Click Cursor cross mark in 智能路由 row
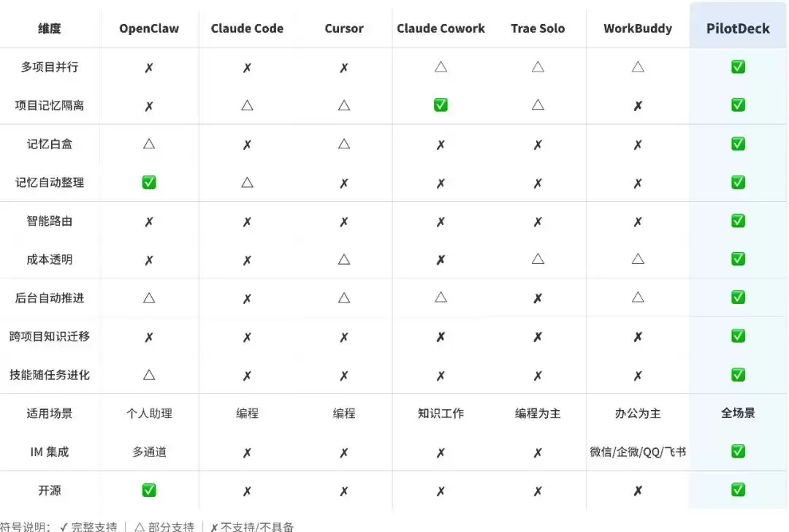Screen dimensions: 789x532 click(x=344, y=222)
